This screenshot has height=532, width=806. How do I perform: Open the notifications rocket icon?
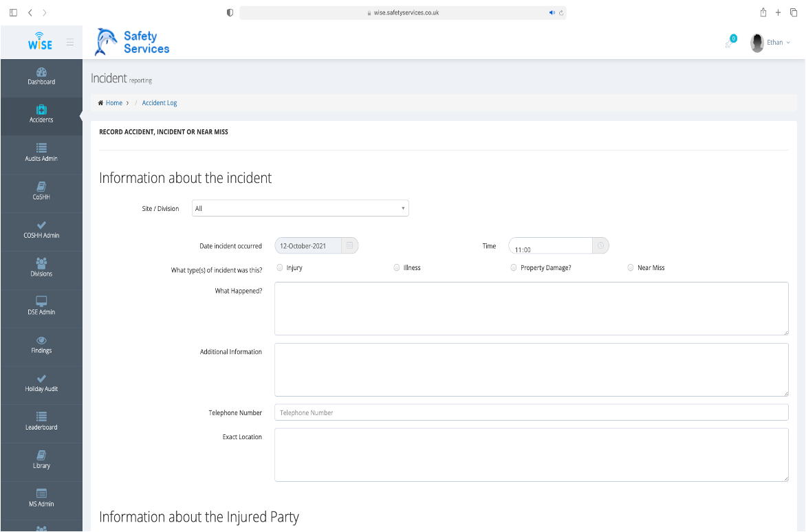729,44
